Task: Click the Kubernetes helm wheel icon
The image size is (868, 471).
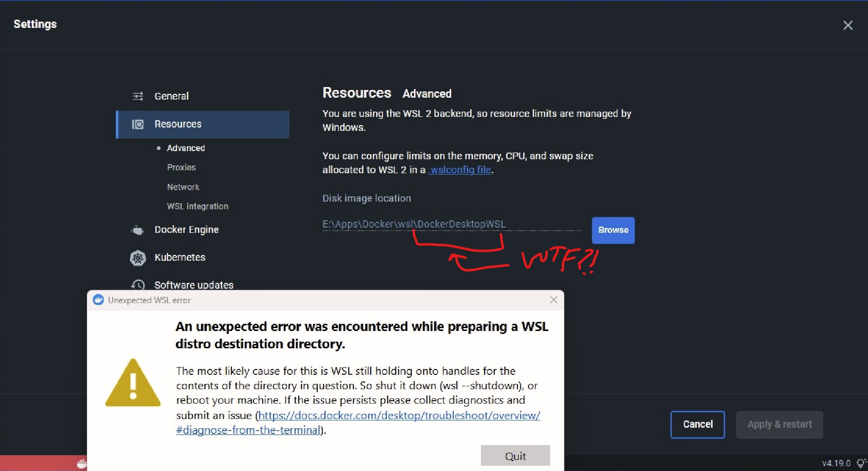Action: (138, 258)
